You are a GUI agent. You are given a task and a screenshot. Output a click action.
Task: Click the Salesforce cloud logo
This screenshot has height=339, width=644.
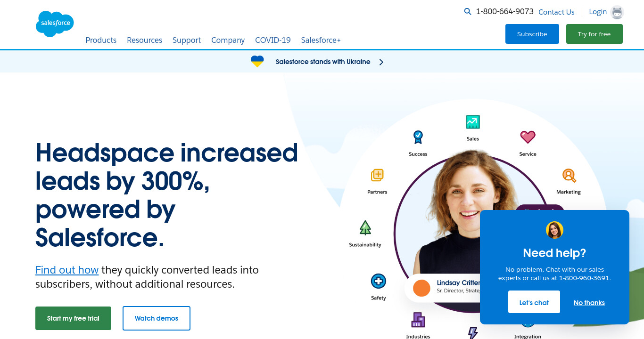click(x=55, y=24)
